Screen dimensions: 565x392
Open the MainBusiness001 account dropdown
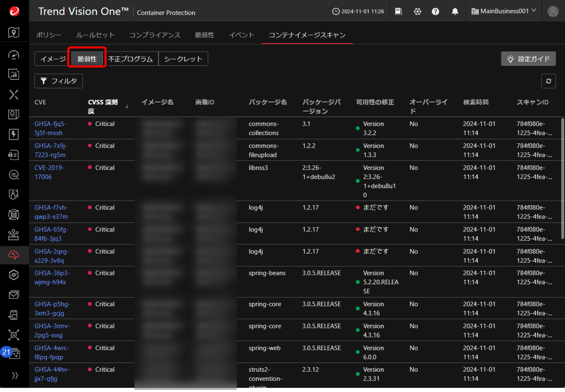coord(504,11)
